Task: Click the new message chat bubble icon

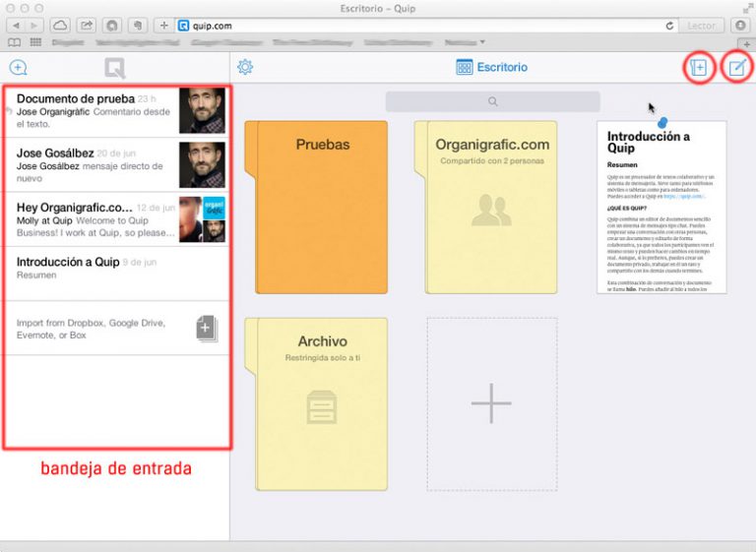Action: 18,68
